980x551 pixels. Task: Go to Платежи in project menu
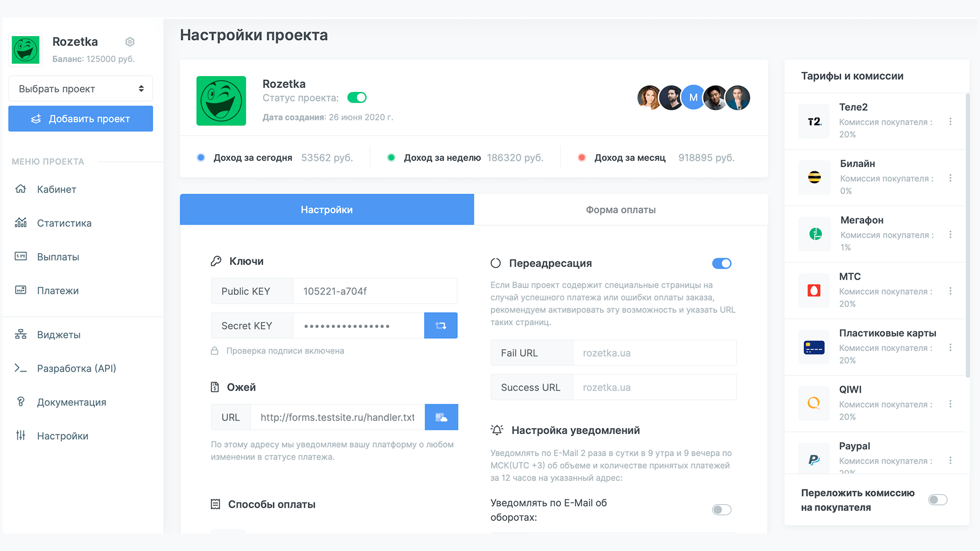(58, 290)
